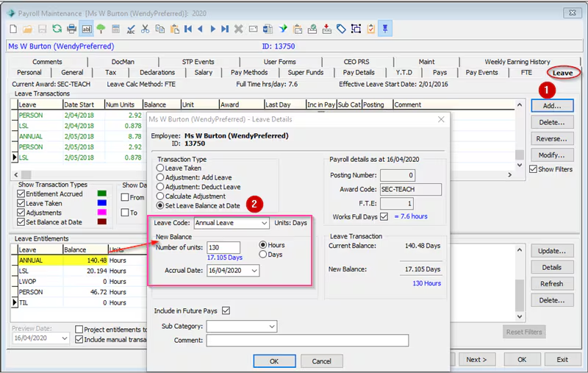Switch to the Pay Details tab
588x373 pixels.
pyautogui.click(x=359, y=72)
